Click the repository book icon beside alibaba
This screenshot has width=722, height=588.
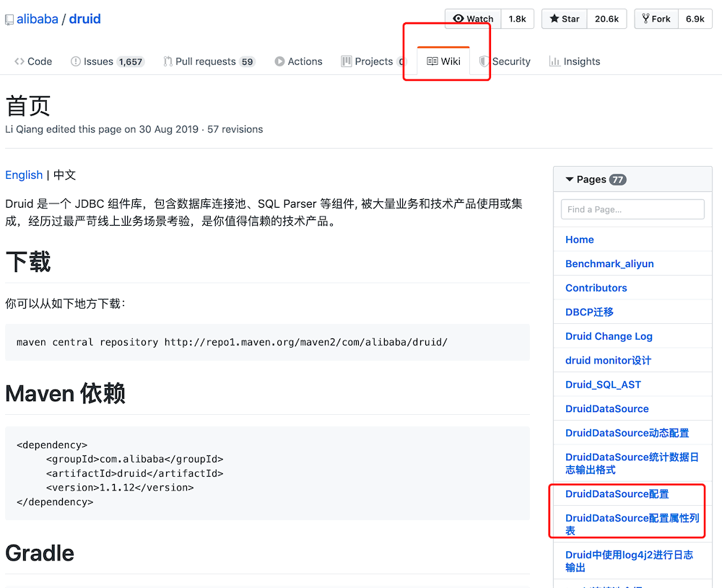[x=9, y=19]
